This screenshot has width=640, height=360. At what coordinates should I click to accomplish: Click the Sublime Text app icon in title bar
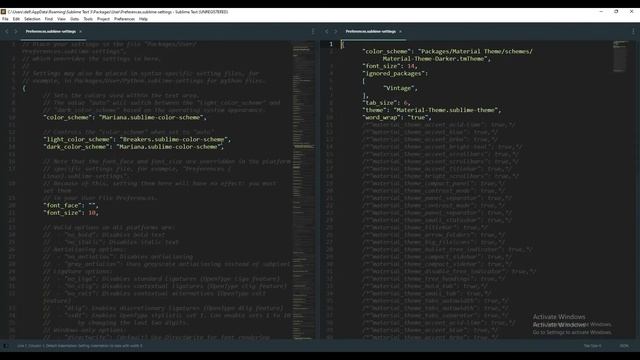click(4, 12)
